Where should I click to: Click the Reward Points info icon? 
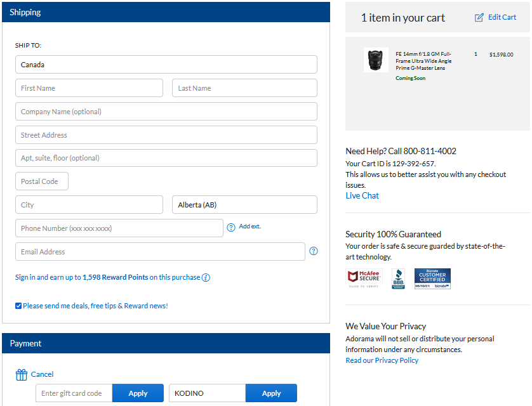click(206, 278)
